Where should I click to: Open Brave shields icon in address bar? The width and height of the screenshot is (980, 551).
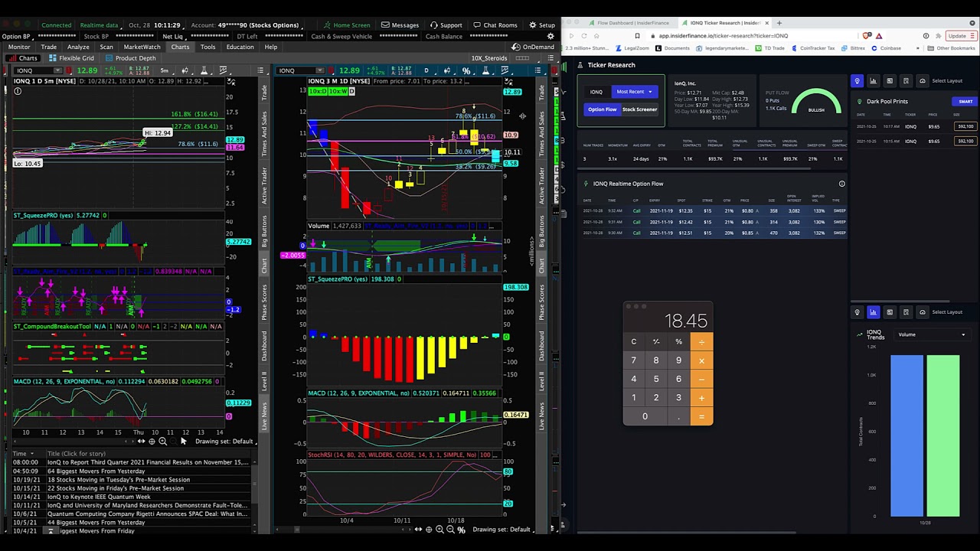coord(867,36)
